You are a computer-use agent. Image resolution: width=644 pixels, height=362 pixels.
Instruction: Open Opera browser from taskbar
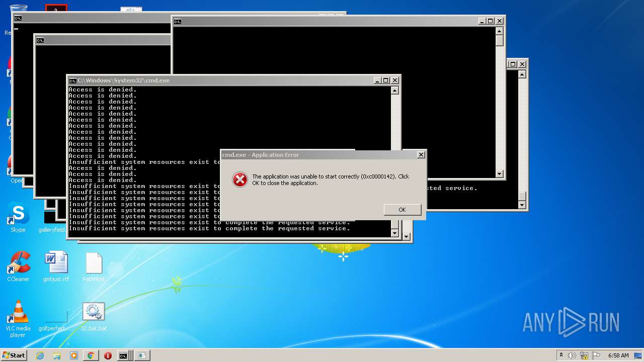coord(108,355)
